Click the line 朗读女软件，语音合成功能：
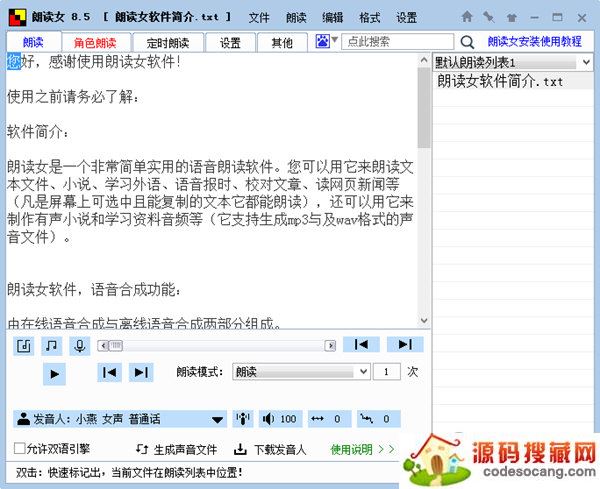The width and height of the screenshot is (600, 489). pos(94,290)
